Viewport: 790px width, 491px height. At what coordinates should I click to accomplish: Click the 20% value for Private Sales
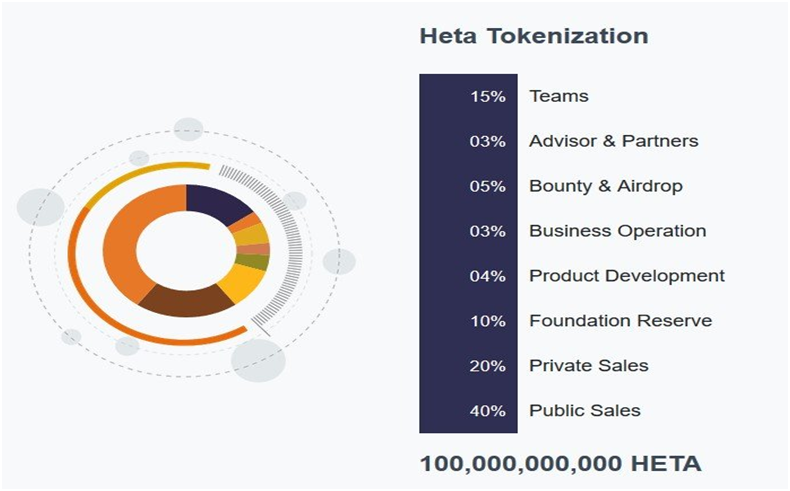[x=488, y=366]
